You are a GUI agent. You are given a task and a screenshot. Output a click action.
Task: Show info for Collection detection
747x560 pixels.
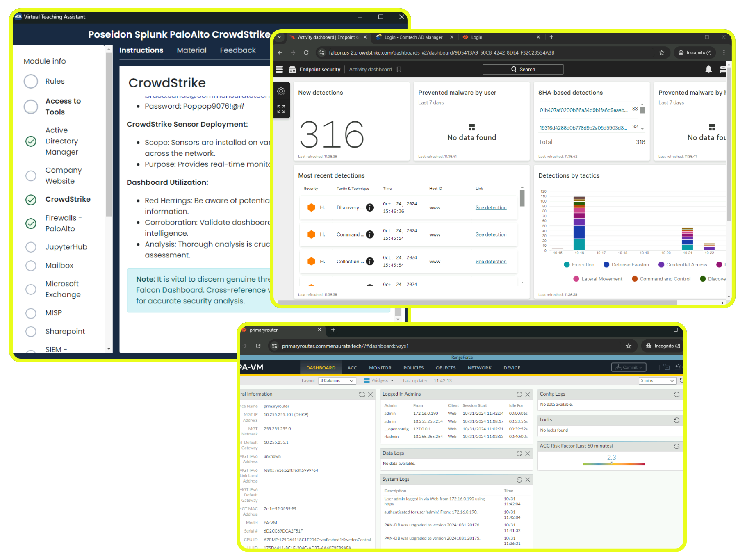coord(370,261)
